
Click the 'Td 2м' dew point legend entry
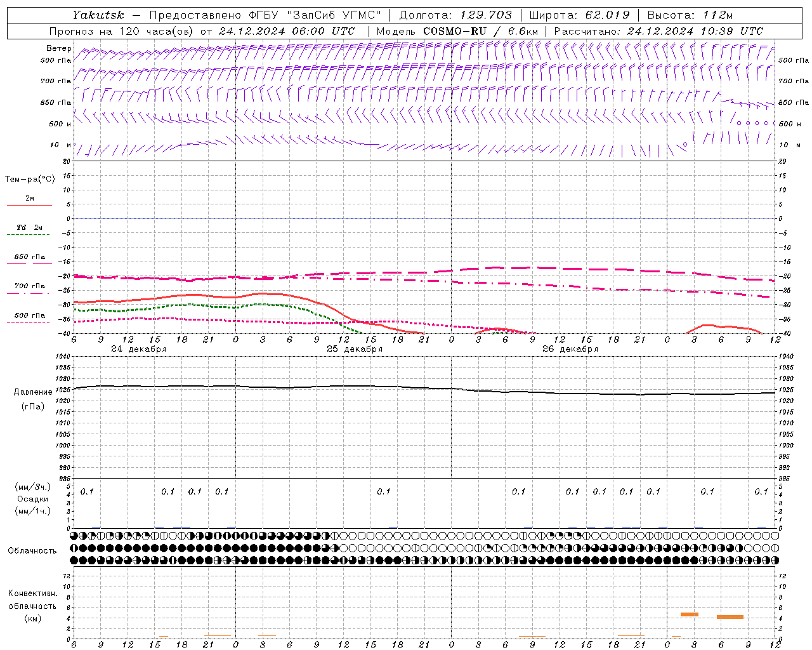tap(30, 227)
